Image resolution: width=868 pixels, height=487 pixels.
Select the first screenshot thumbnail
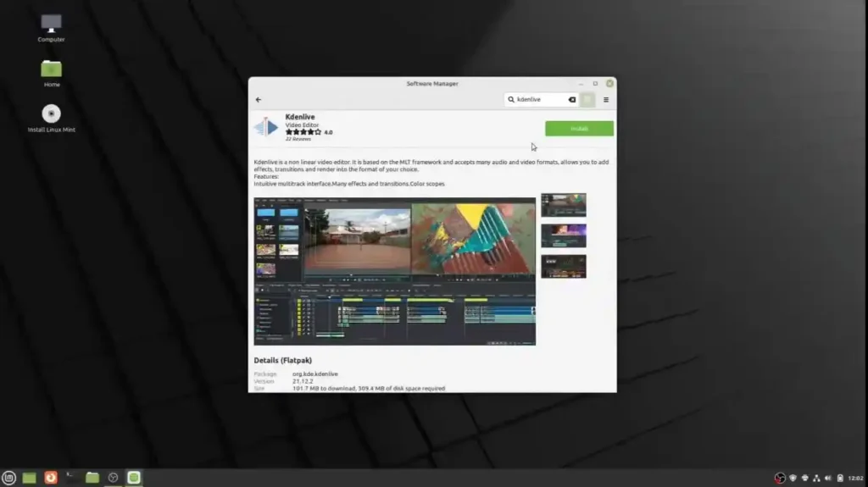[x=564, y=205]
